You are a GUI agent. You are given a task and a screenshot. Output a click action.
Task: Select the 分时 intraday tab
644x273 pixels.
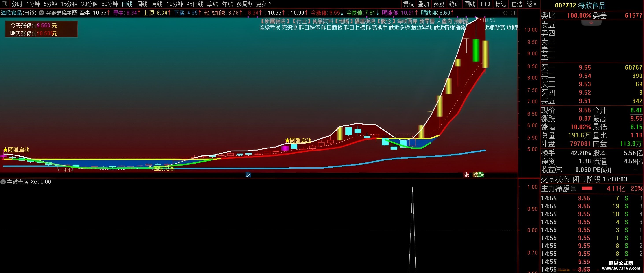pos(17,4)
